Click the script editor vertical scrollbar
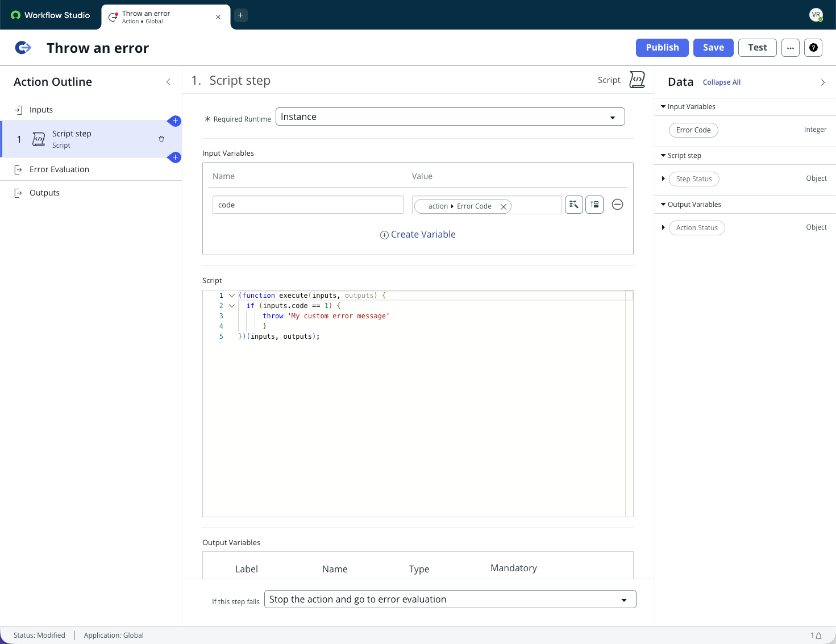 pyautogui.click(x=629, y=404)
